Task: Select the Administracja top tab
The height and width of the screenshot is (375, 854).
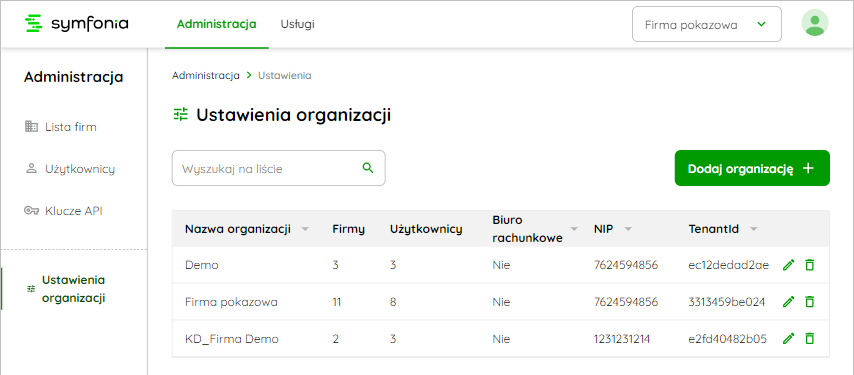Action: (x=217, y=24)
